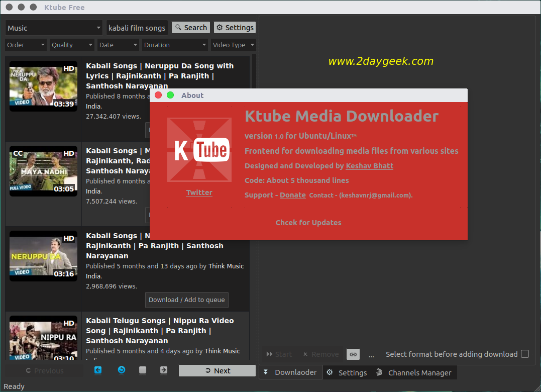Viewport: 541px width, 392px height.
Task: Expand the Duration filter dropdown
Action: [175, 45]
